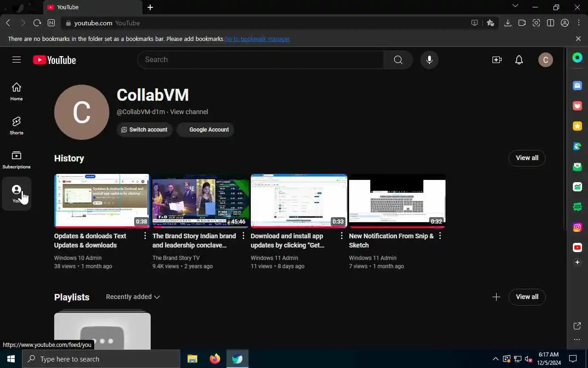Open Instagram in browser side panel

(x=577, y=227)
